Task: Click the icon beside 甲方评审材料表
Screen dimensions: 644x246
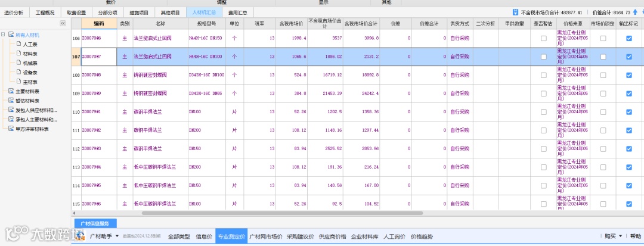Action: coord(11,129)
